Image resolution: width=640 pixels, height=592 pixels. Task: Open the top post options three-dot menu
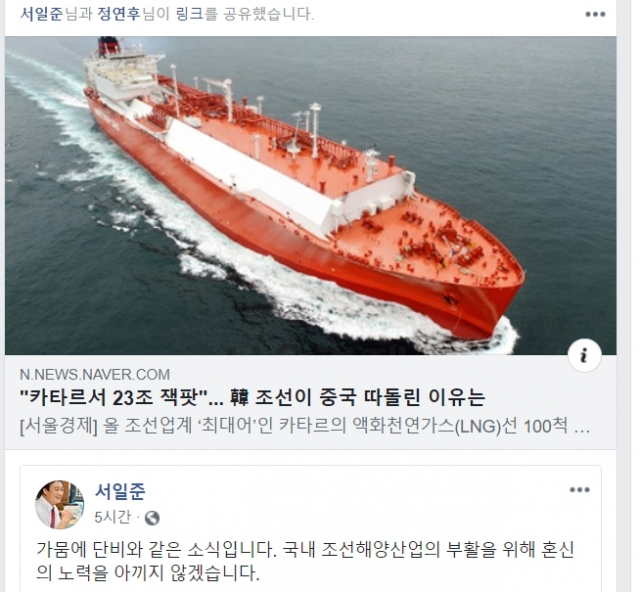(x=595, y=14)
